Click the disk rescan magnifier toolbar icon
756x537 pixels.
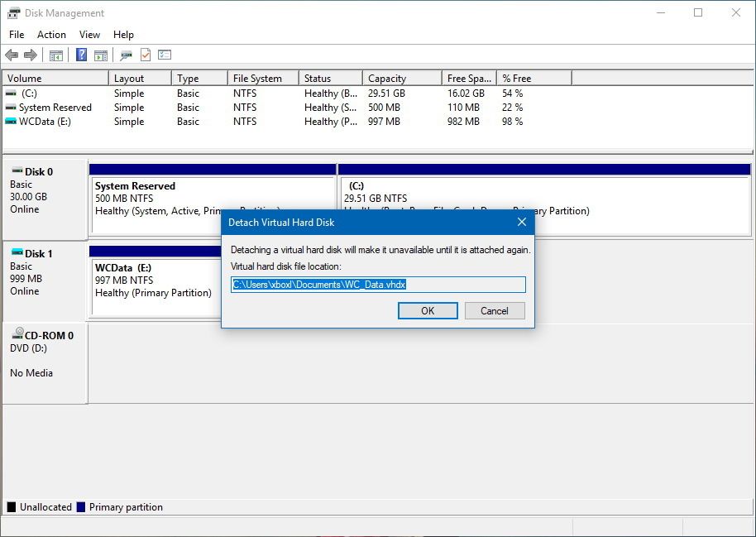point(126,55)
